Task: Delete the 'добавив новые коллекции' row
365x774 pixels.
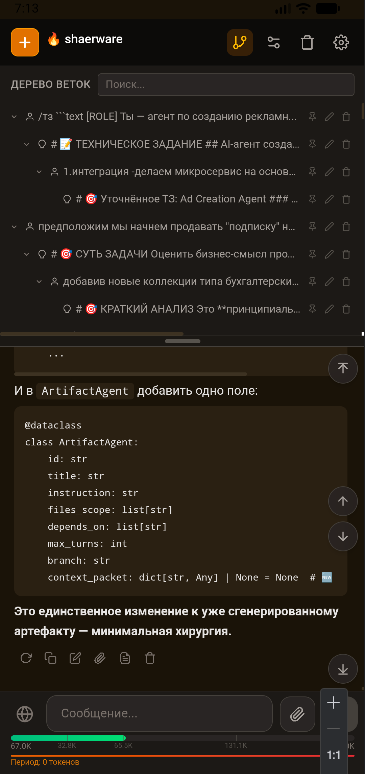Action: pyautogui.click(x=346, y=281)
